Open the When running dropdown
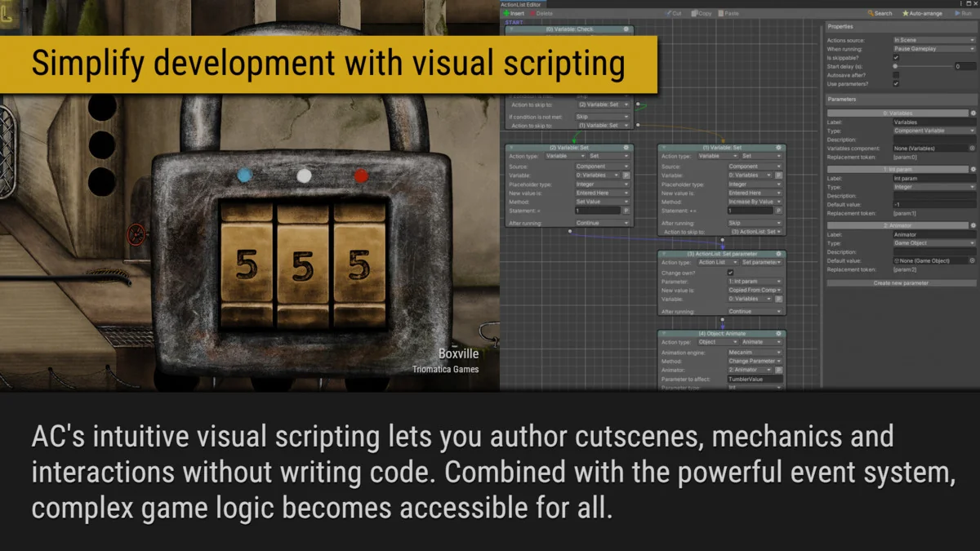Viewport: 980px width, 551px height. coord(933,49)
